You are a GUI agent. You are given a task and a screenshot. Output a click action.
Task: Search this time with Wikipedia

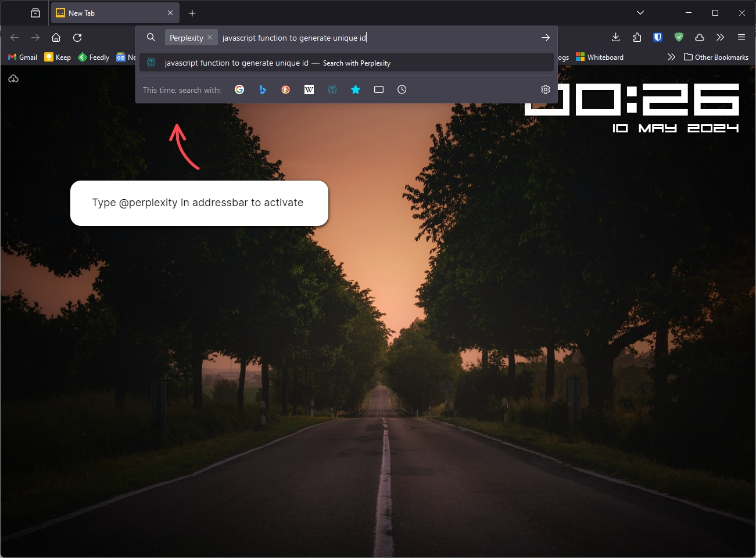[309, 89]
